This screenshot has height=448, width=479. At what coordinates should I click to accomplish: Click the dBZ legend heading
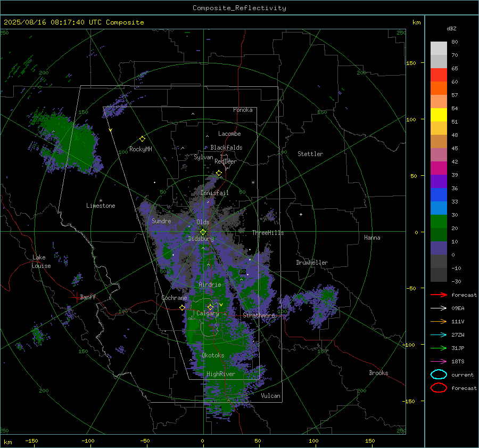tap(451, 28)
